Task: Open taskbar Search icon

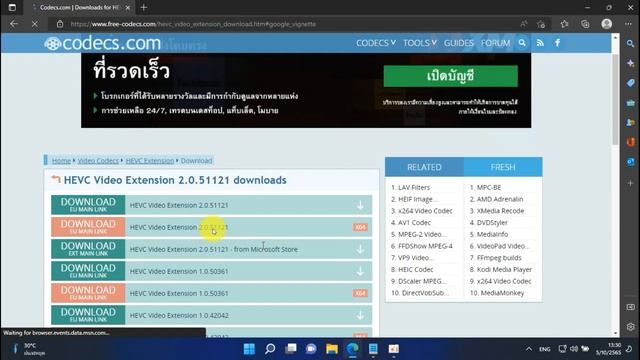Action: pos(270,349)
